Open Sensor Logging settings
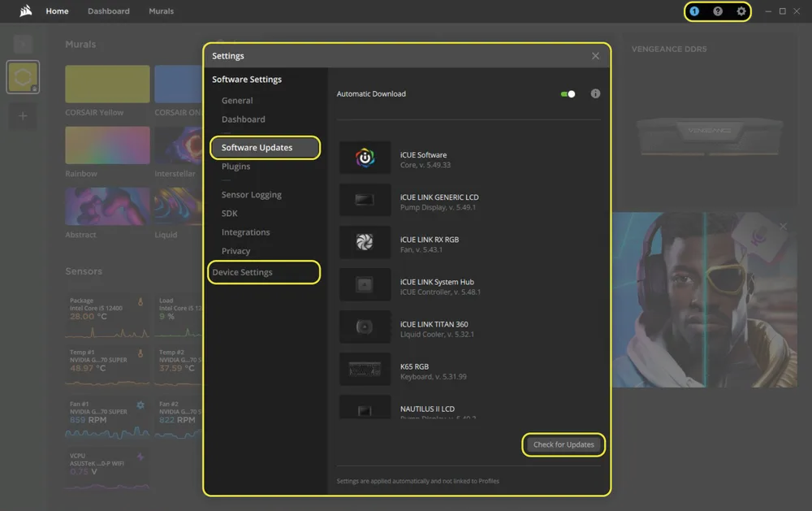This screenshot has width=812, height=511. pos(252,195)
